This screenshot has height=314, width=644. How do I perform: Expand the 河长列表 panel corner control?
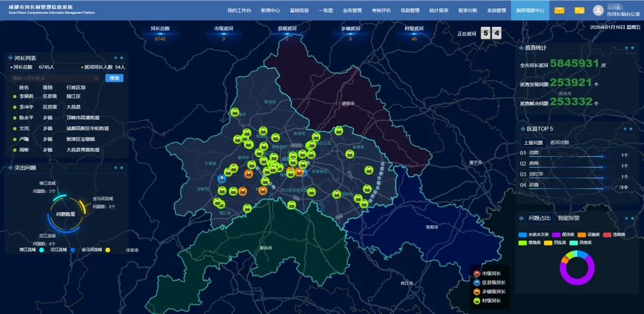click(x=121, y=58)
